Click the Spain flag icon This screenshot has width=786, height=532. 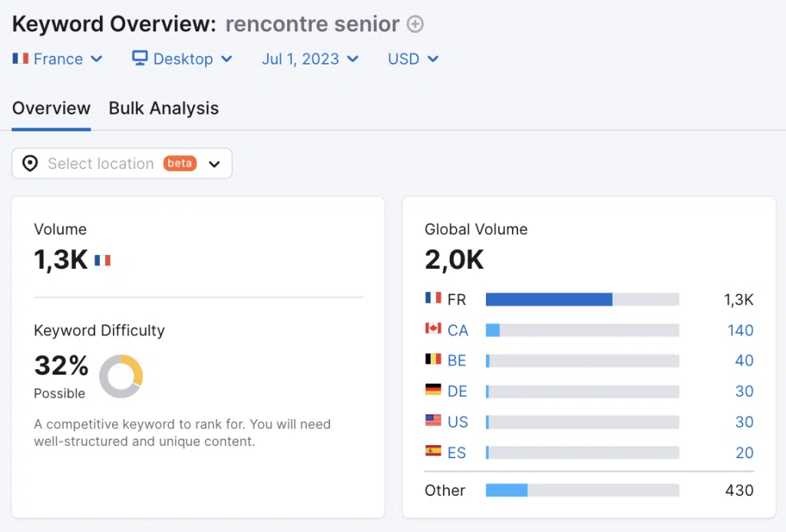[x=433, y=451]
